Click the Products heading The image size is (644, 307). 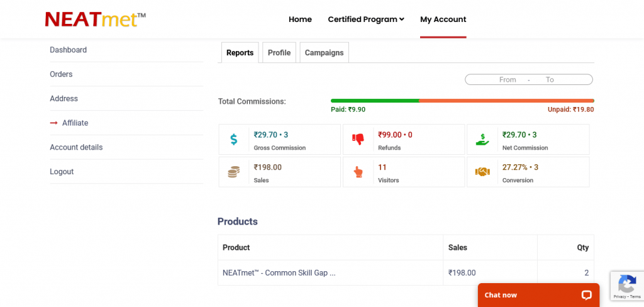click(x=237, y=221)
